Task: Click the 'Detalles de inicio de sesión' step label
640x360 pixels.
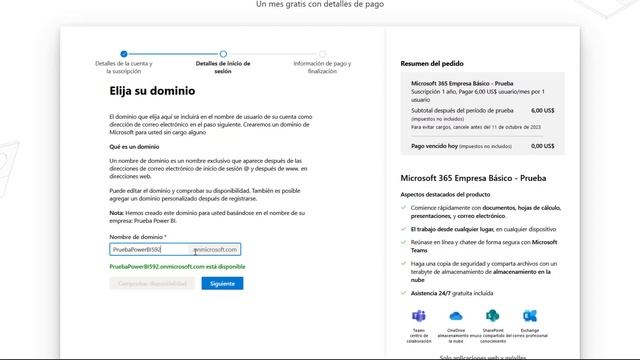Action: point(223,67)
